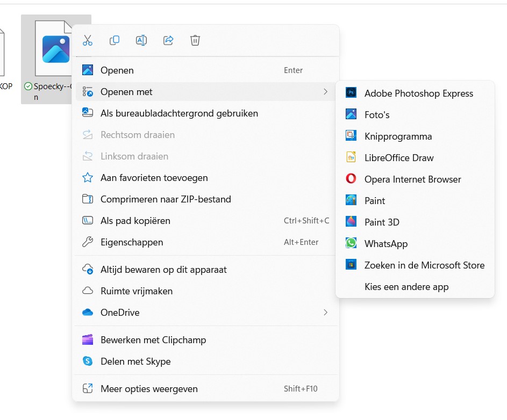This screenshot has height=420, width=507.
Task: Choose Foto's from the Open with list
Action: pyautogui.click(x=376, y=115)
